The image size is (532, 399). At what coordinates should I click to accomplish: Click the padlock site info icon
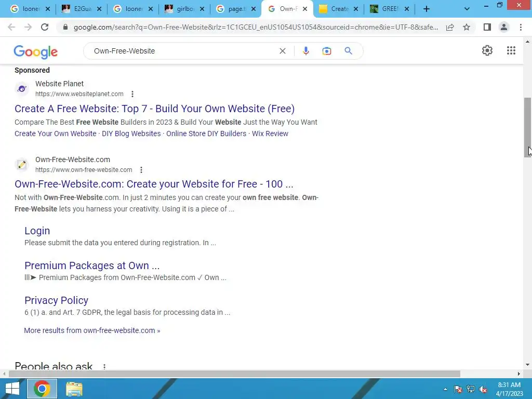coord(65,27)
